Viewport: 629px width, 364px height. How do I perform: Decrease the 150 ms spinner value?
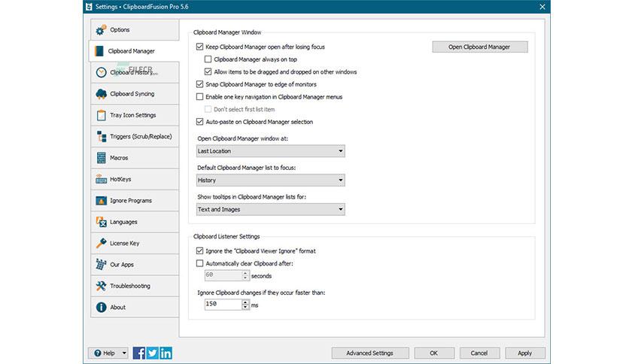coord(245,307)
